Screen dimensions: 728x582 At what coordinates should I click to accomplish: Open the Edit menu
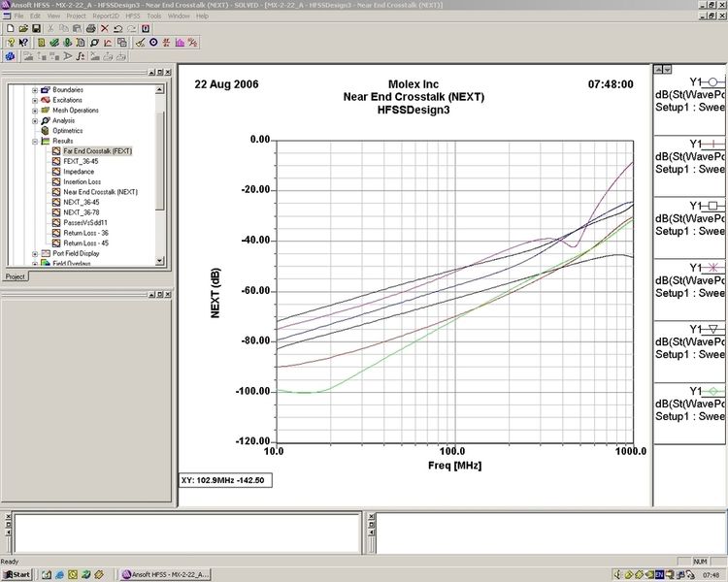pos(35,16)
